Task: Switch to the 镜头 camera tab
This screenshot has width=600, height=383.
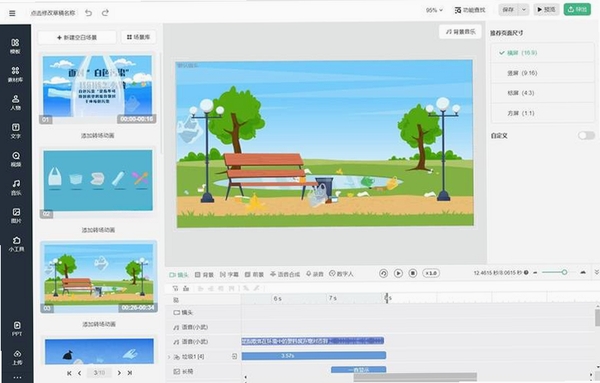Action: pyautogui.click(x=179, y=274)
